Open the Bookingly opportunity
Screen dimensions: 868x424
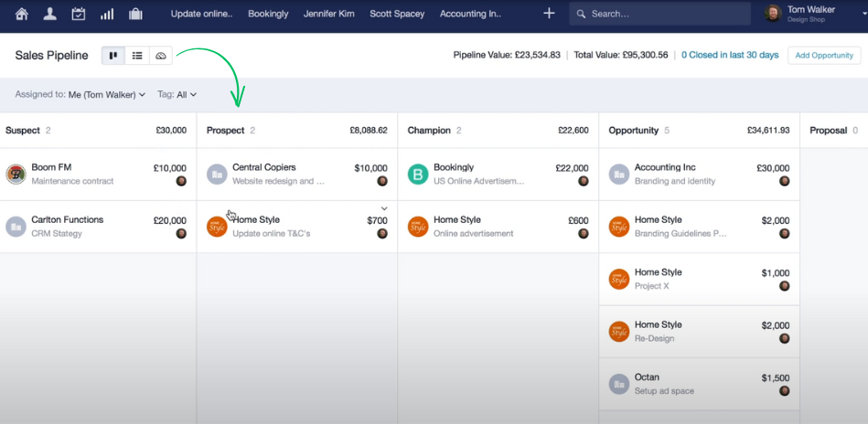[498, 175]
